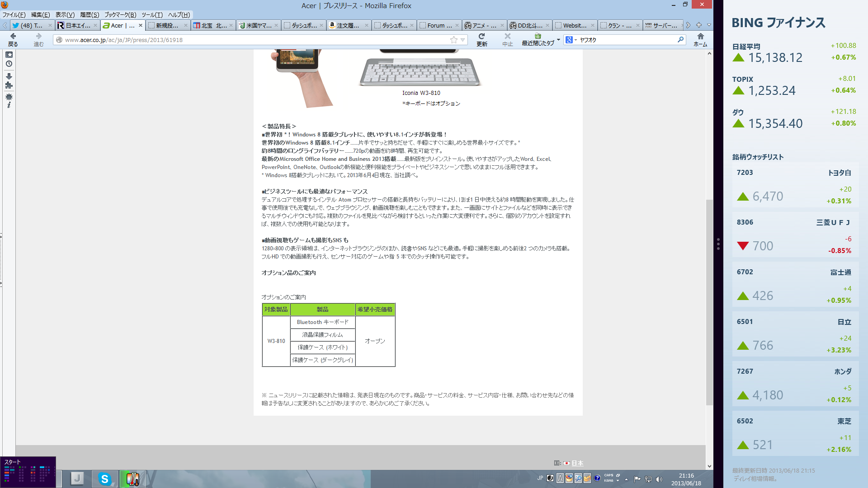Click the Action Center flag tray icon
Viewport: 868px width, 488px height.
pyautogui.click(x=637, y=479)
